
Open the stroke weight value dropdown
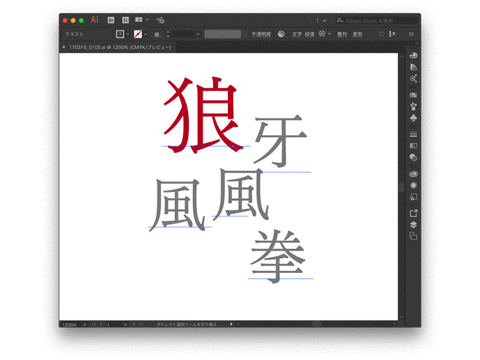(x=198, y=34)
